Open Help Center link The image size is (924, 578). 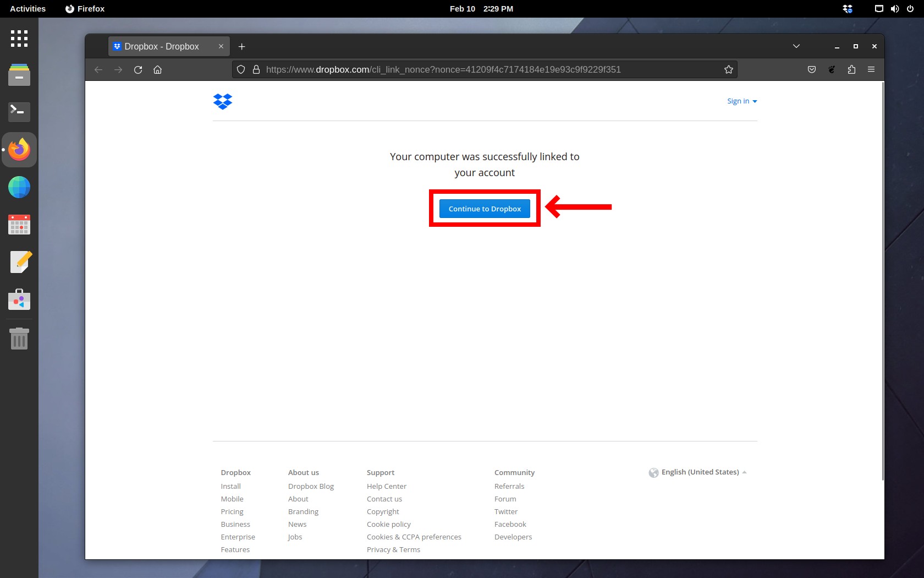pos(387,486)
